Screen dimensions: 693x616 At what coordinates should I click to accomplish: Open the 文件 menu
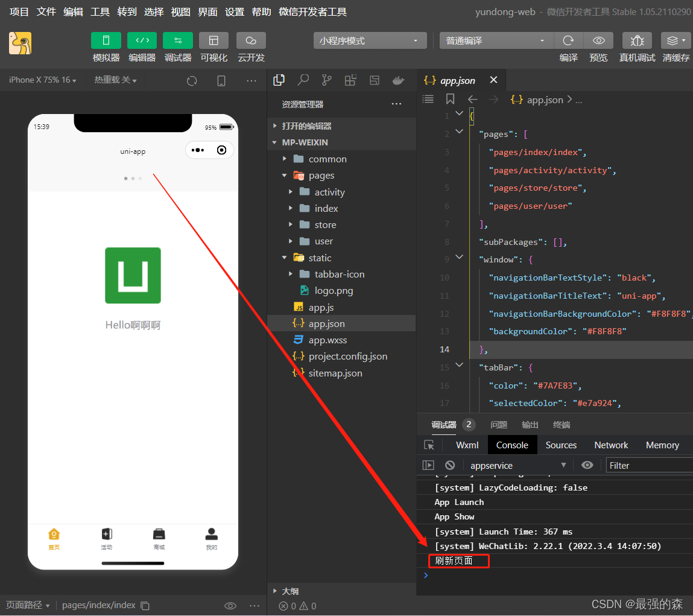click(x=46, y=11)
